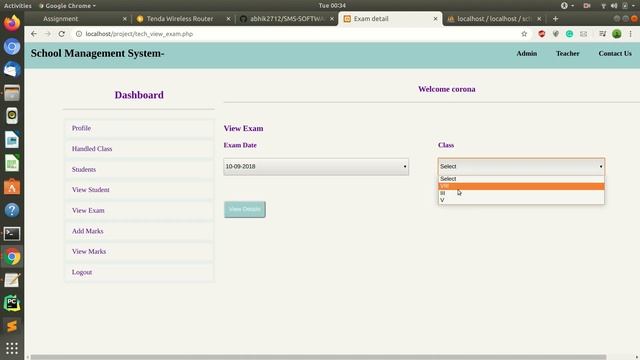
Task: Open Terminal from the dock
Action: click(x=12, y=233)
